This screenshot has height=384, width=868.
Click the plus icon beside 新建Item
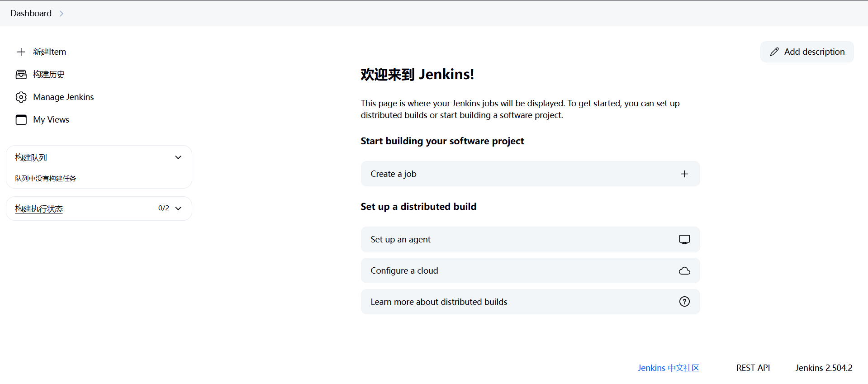21,52
